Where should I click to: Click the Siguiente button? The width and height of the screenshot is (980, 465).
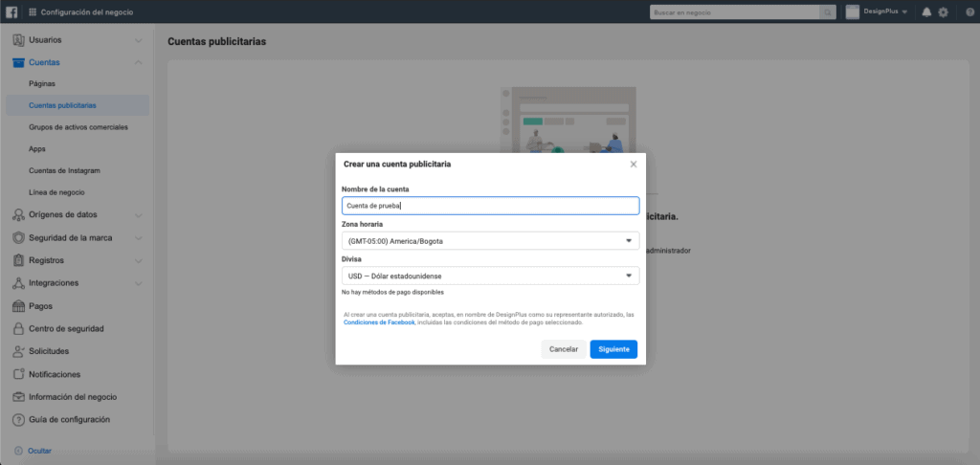click(x=613, y=349)
